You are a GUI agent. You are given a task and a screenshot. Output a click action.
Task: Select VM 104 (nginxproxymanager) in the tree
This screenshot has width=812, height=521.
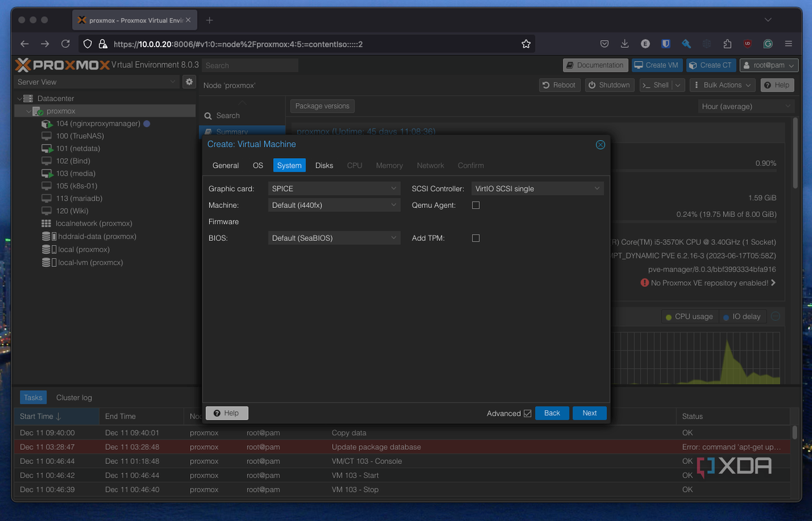[x=98, y=124]
